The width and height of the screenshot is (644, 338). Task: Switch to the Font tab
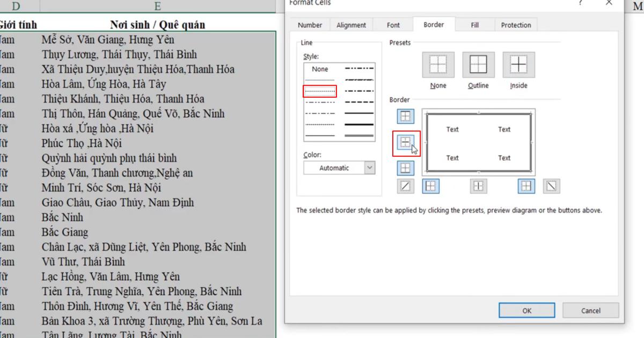[393, 25]
